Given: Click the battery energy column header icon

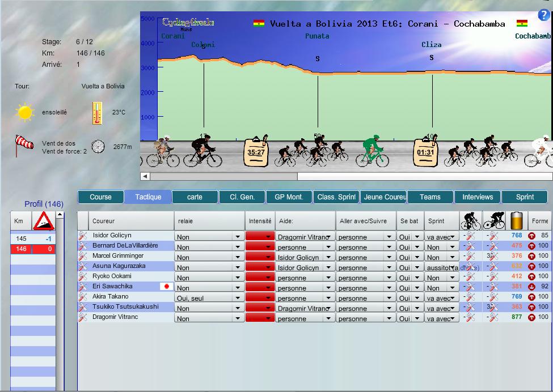Looking at the screenshot, I should pos(516,220).
